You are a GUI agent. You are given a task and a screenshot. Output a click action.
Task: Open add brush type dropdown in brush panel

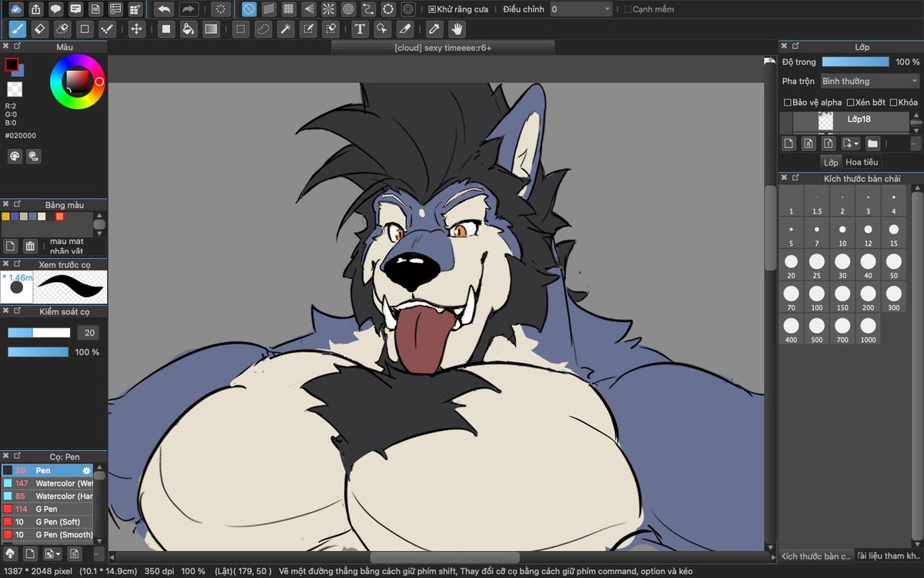pos(52,553)
